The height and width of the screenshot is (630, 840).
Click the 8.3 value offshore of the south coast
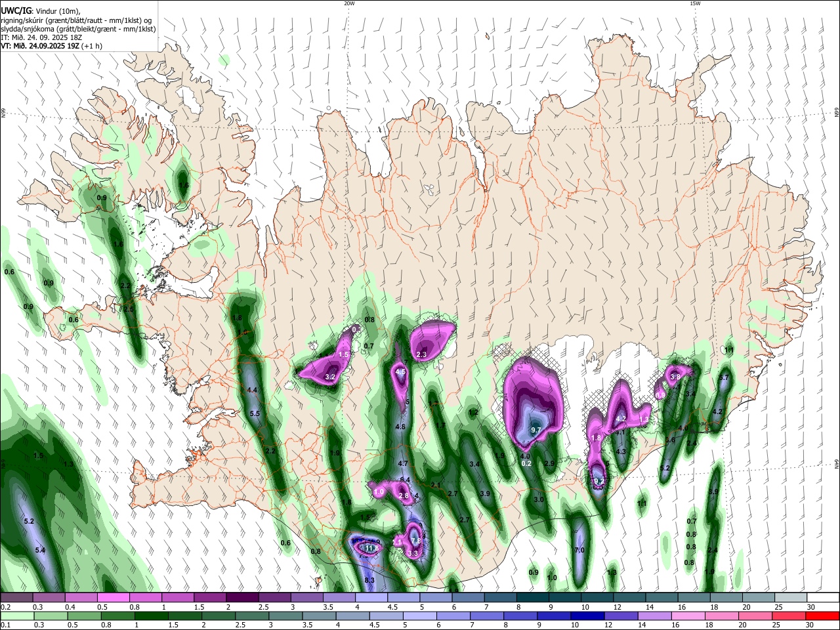(x=369, y=580)
